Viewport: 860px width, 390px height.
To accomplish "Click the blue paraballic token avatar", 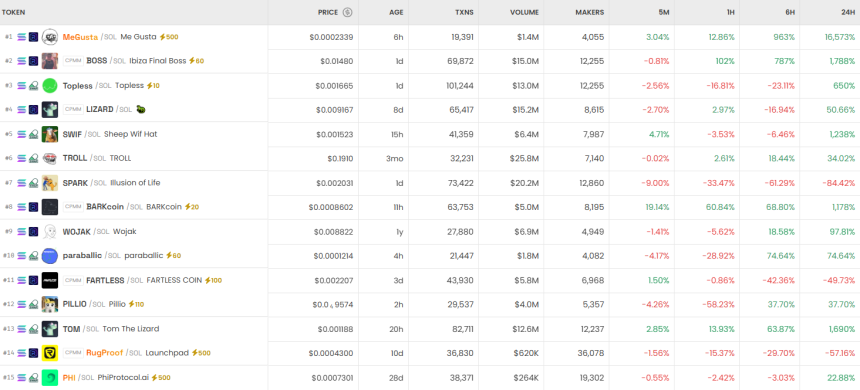I will (50, 256).
